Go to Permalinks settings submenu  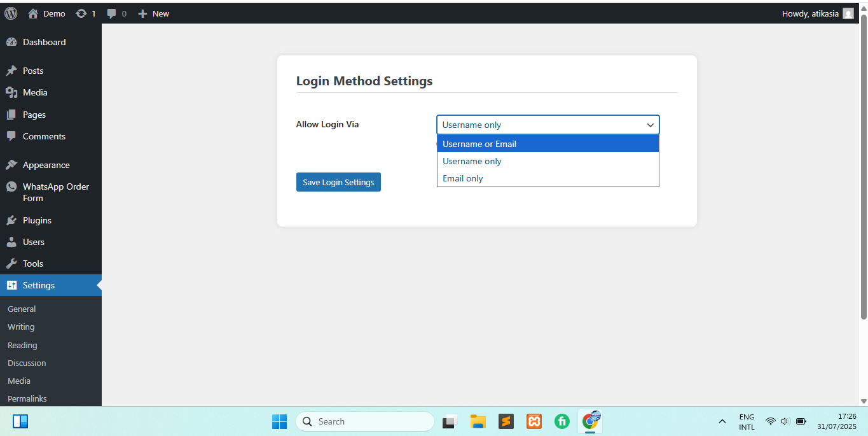(27, 398)
